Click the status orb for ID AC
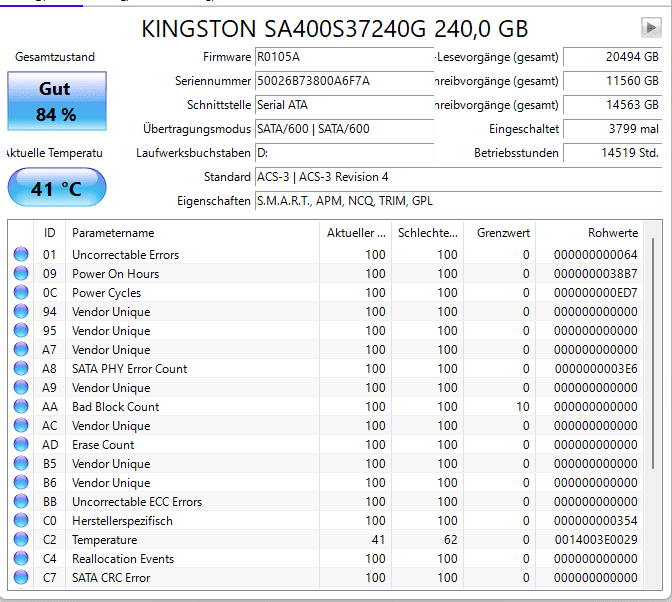Screen dimensions: 672x602 pyautogui.click(x=21, y=425)
